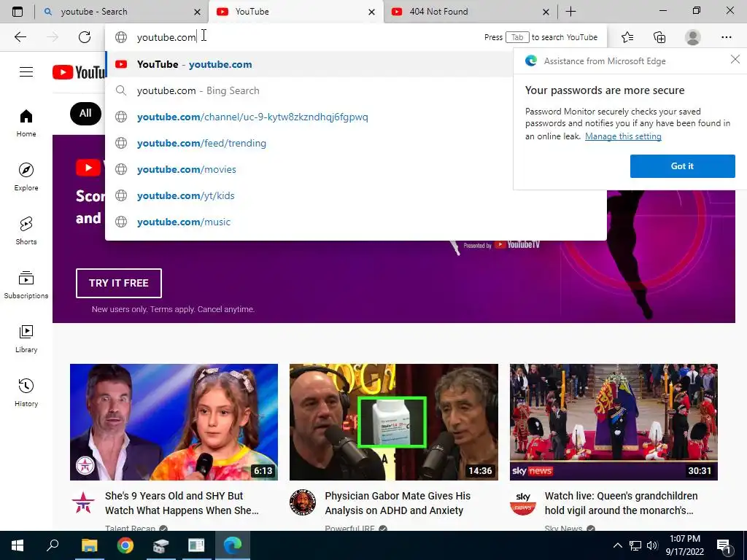Image resolution: width=747 pixels, height=560 pixels.
Task: Open the Queen's grandchildren vigil video title
Action: pyautogui.click(x=622, y=503)
